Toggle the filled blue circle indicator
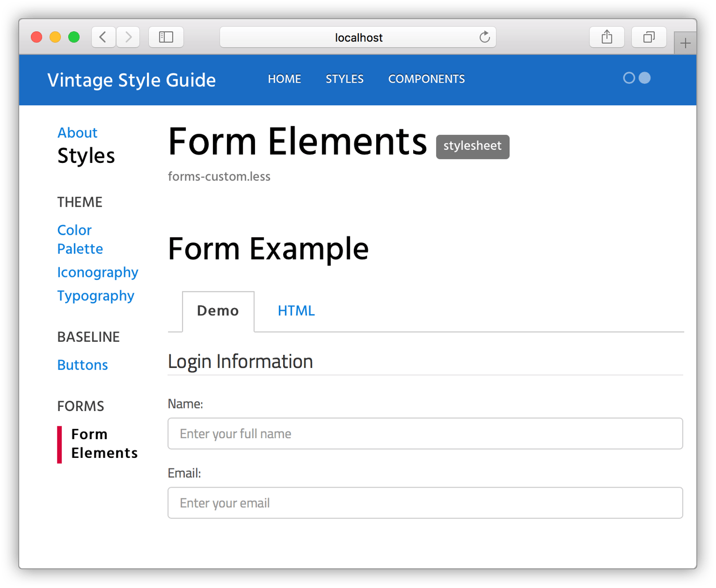716x588 pixels. click(644, 78)
